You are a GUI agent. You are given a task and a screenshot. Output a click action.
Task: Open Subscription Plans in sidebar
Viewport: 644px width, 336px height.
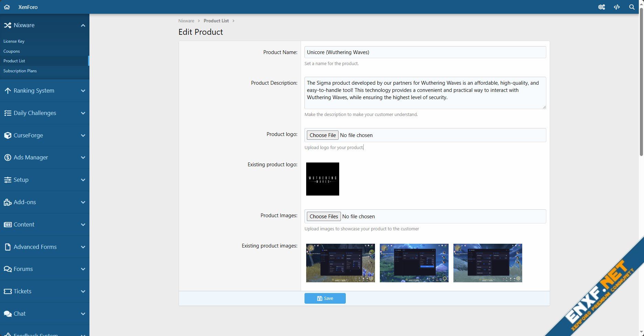point(20,71)
